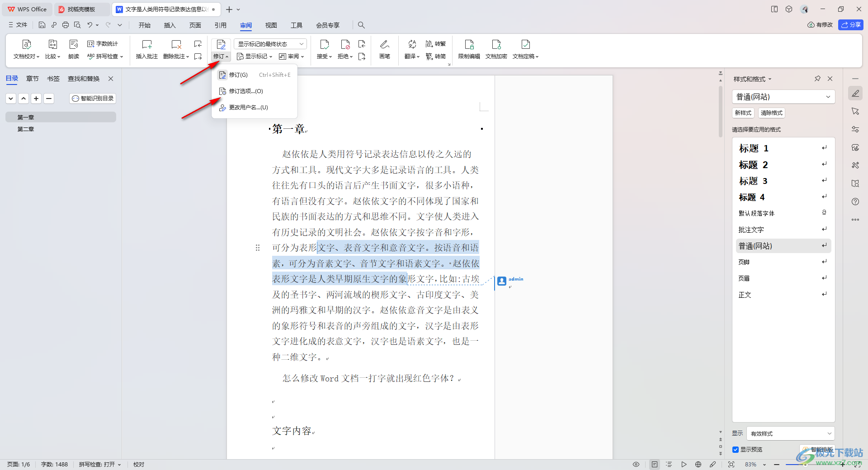Click the 接受 accept changes icon

point(324,44)
